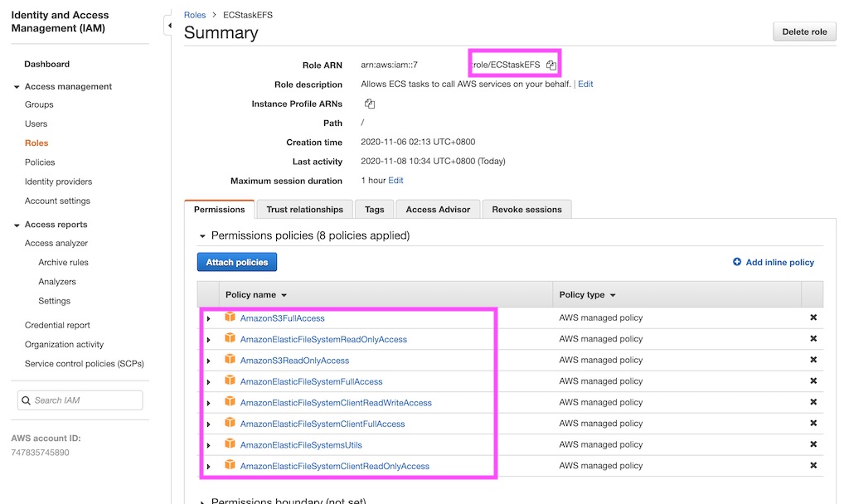This screenshot has width=849, height=504.
Task: Expand the AmazonElasticFileSystemClientReadOnlyAccess policy row
Action: click(208, 467)
